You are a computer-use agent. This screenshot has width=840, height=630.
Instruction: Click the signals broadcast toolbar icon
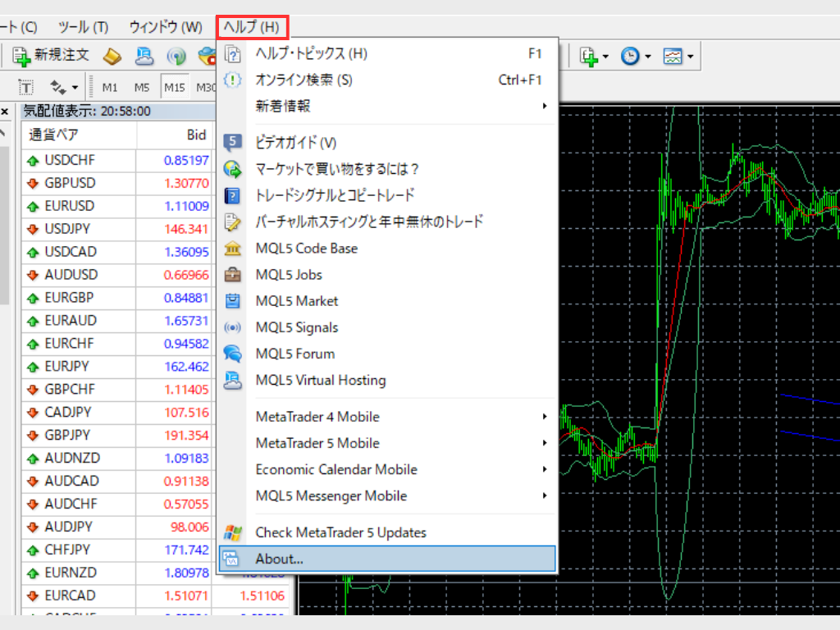176,57
